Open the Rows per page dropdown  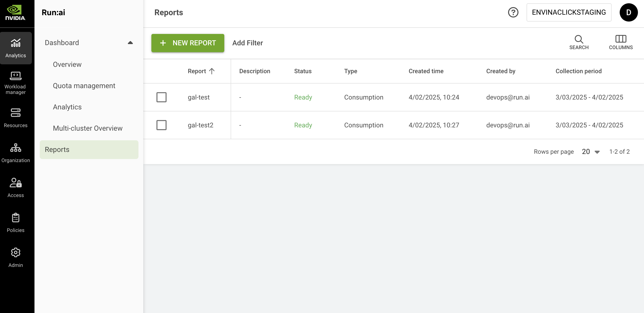point(591,152)
